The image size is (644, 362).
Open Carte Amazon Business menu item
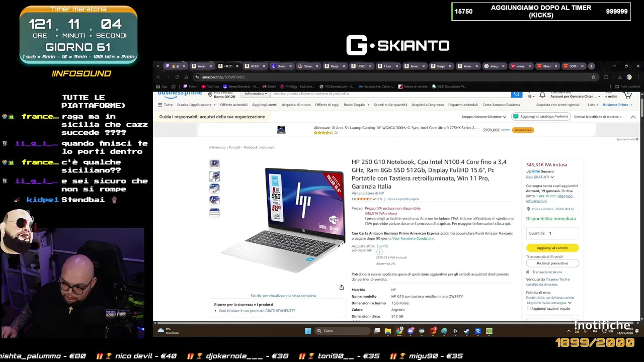tap(501, 105)
